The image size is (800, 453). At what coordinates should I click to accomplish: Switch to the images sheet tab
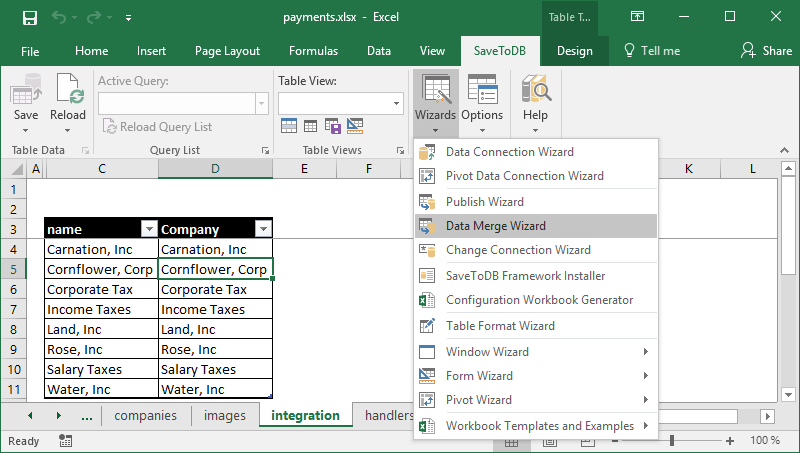click(x=224, y=416)
